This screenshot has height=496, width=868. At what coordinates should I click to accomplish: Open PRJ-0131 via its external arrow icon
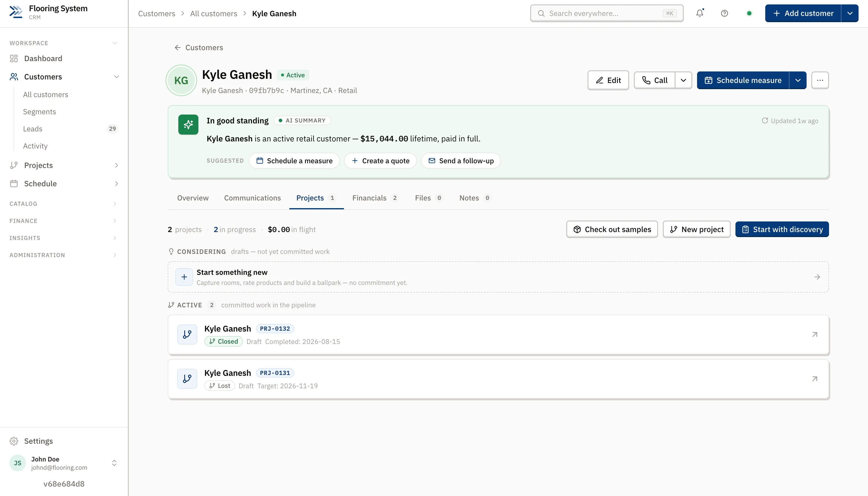[x=815, y=379]
